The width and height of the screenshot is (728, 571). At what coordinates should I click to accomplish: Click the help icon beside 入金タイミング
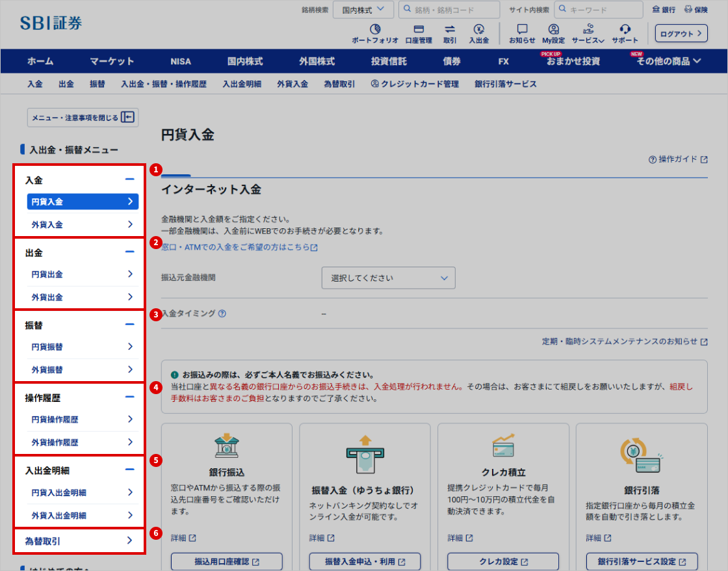click(222, 313)
